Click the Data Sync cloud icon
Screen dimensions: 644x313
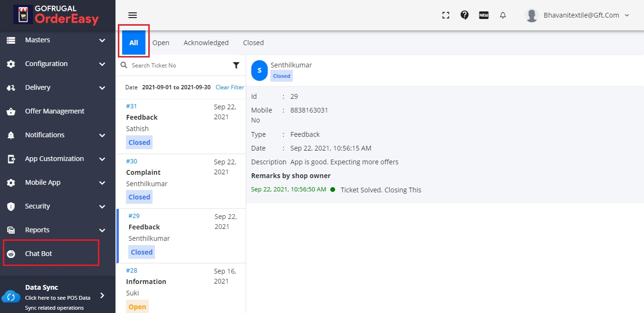11,297
